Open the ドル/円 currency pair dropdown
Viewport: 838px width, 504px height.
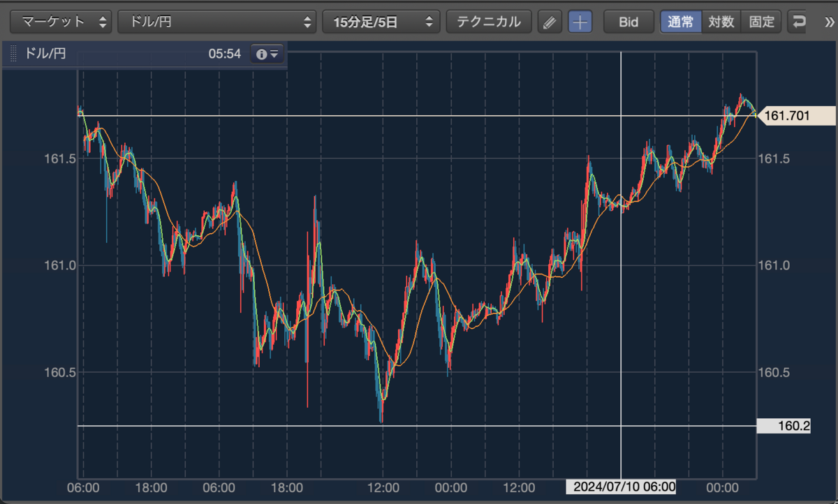216,22
